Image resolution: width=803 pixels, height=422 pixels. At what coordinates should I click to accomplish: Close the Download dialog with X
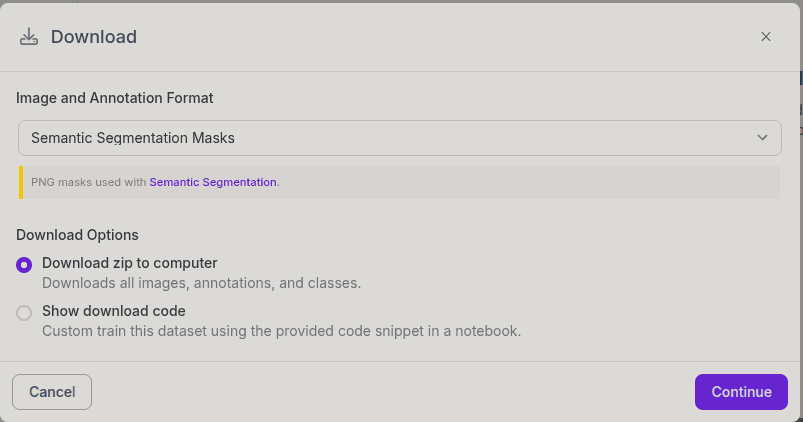point(766,37)
